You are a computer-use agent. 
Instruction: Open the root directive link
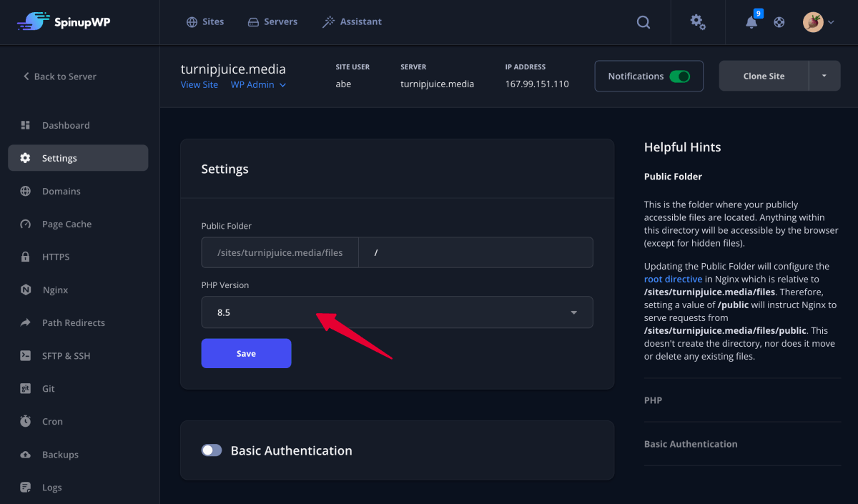click(673, 279)
